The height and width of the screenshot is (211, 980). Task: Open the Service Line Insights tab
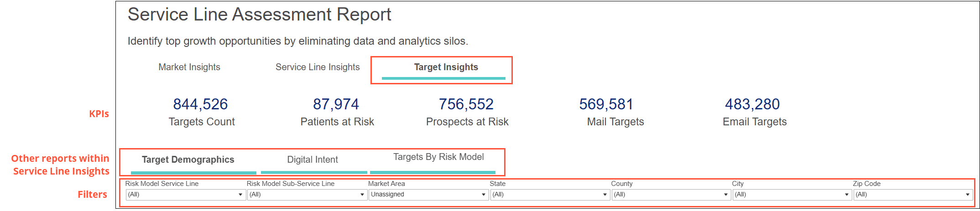click(318, 67)
